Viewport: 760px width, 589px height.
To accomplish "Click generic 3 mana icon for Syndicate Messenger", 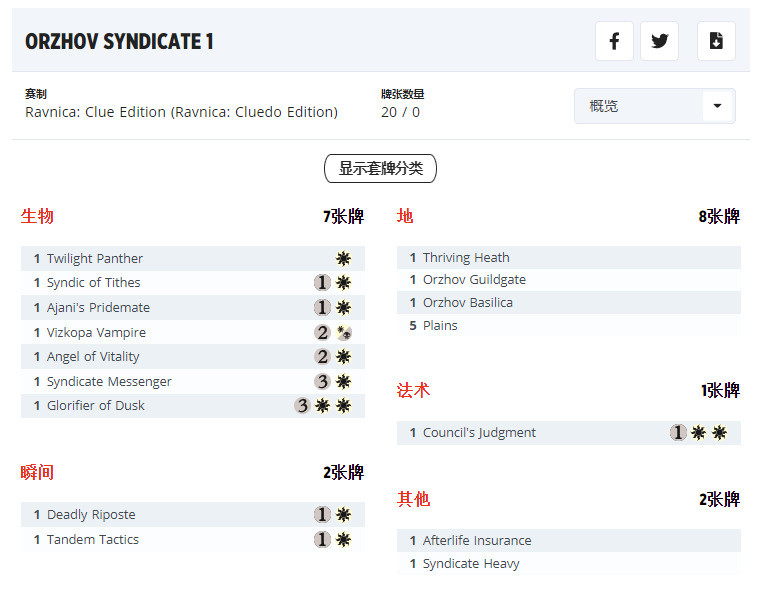I will 322,381.
